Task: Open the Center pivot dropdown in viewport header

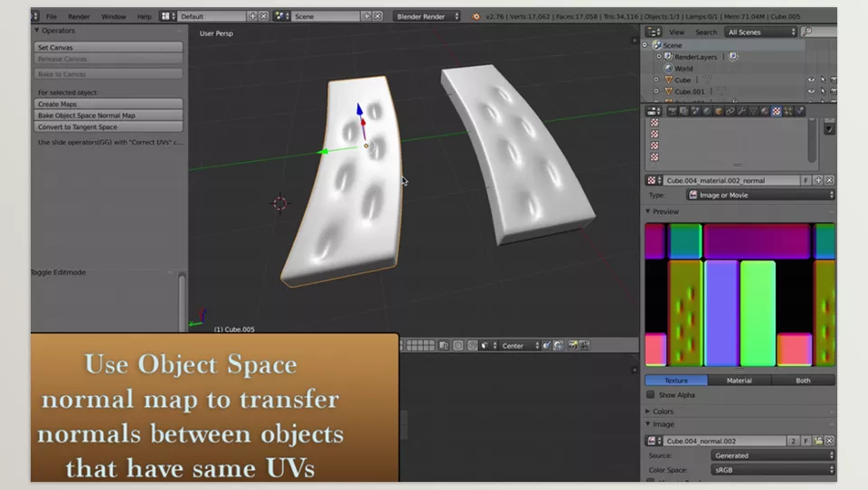Action: point(519,345)
